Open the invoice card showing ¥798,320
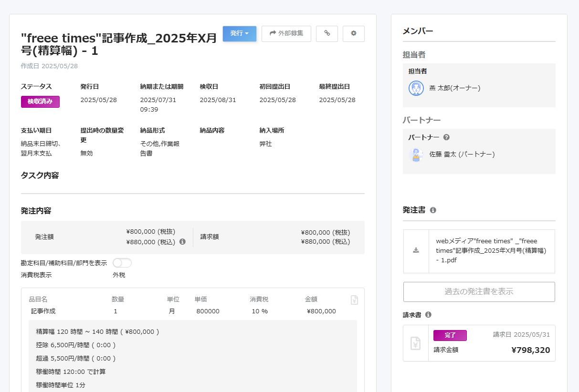This screenshot has height=392, width=579. pyautogui.click(x=479, y=343)
